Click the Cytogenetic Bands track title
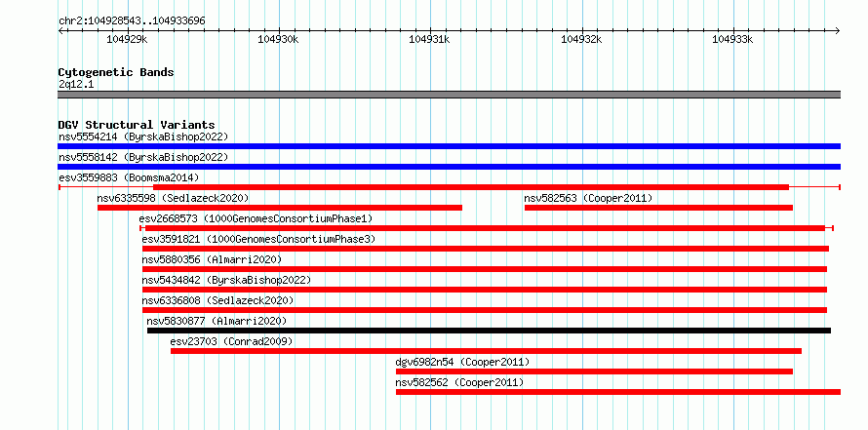 click(116, 72)
